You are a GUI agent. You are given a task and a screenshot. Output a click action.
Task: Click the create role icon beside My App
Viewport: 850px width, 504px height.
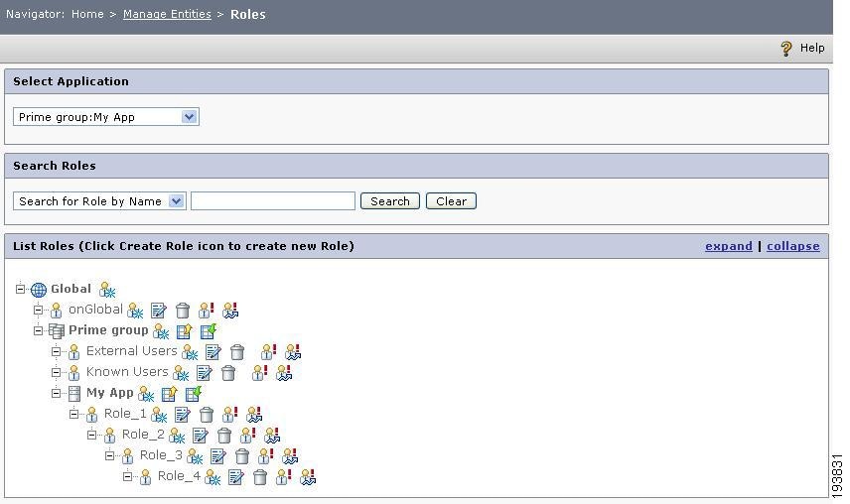tap(146, 394)
